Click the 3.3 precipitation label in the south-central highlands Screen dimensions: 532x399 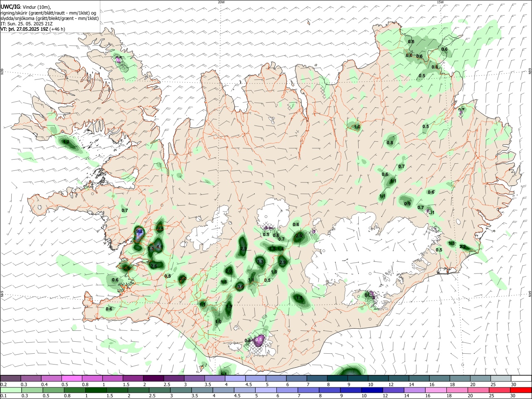261,262
